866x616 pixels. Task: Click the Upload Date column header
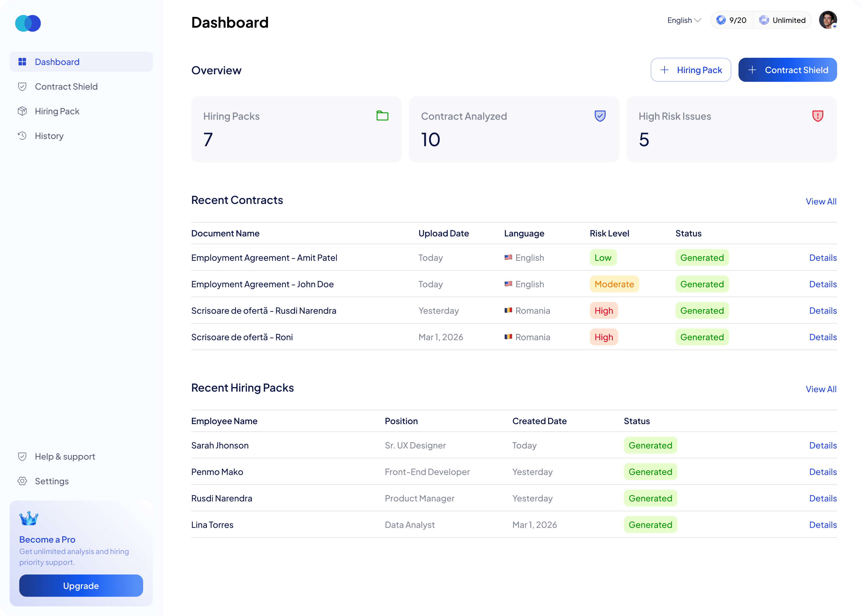click(x=444, y=233)
